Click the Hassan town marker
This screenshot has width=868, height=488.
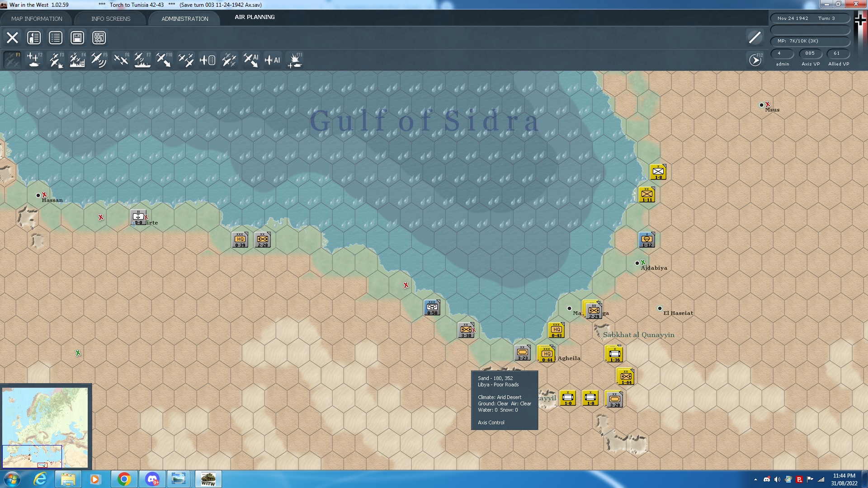[38, 196]
